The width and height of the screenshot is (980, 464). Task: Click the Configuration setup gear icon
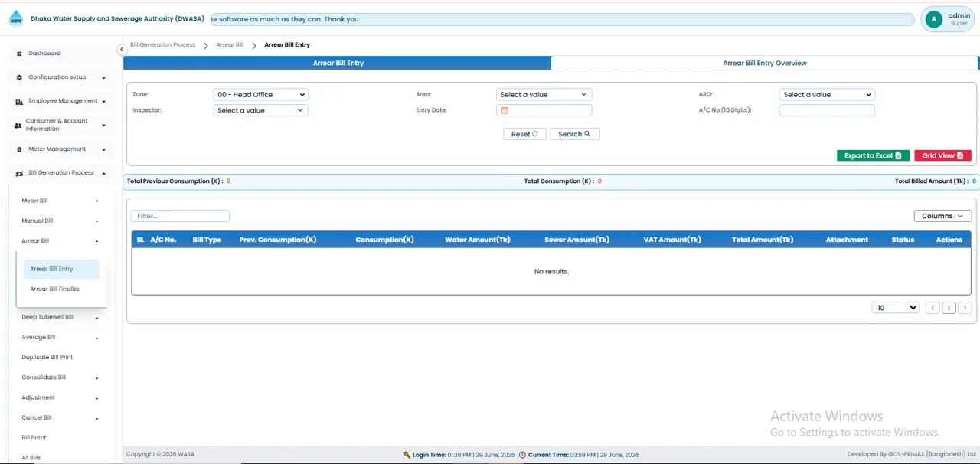point(19,77)
